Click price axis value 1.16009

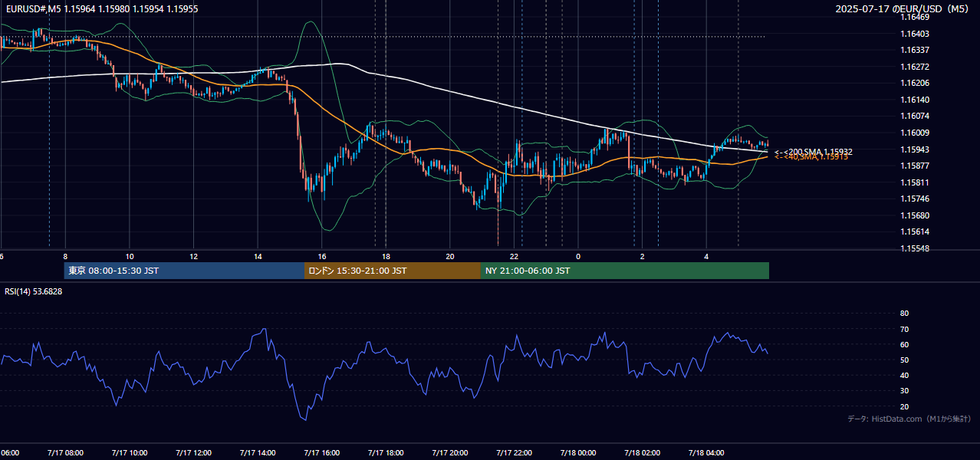click(x=915, y=133)
